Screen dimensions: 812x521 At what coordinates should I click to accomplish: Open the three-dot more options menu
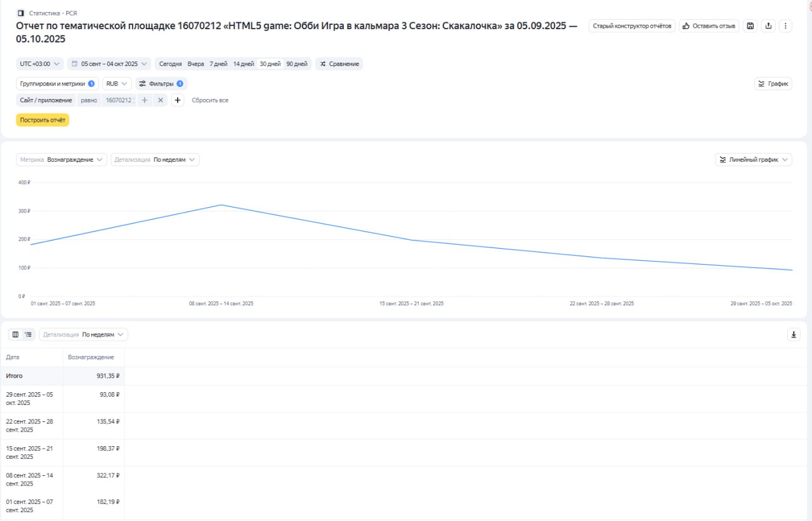click(x=785, y=26)
